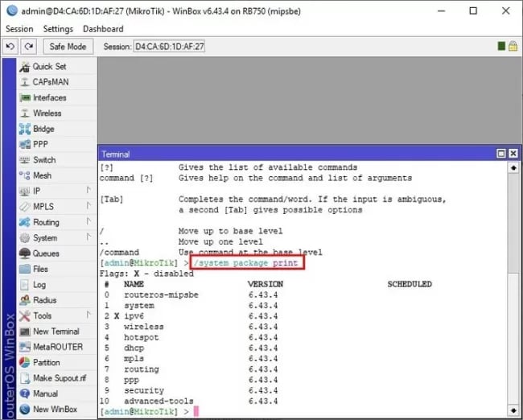Click the Routing icon in sidebar
The width and height of the screenshot is (523, 420).
point(25,222)
